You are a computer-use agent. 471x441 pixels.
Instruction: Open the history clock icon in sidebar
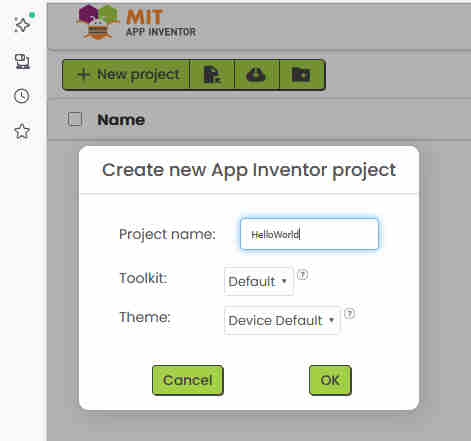pos(22,96)
